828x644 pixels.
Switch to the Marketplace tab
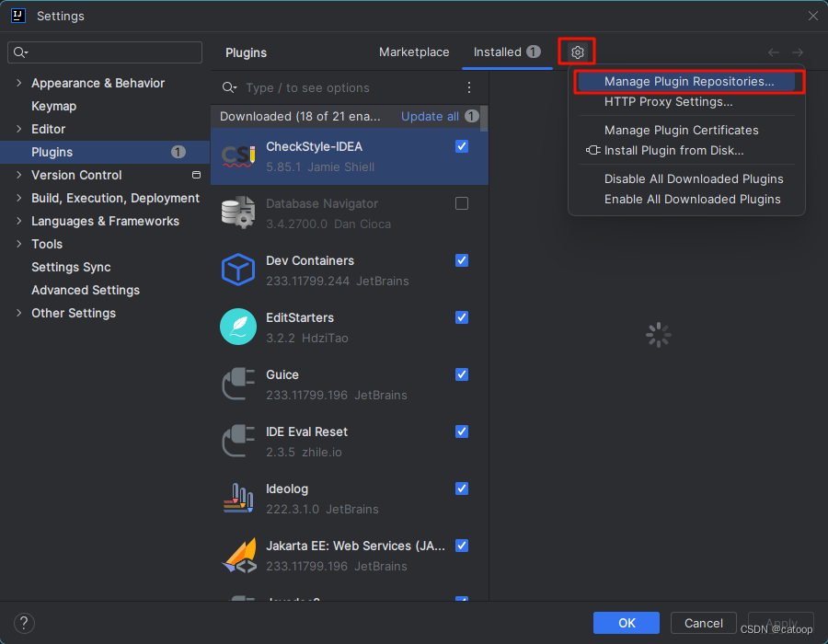point(414,52)
